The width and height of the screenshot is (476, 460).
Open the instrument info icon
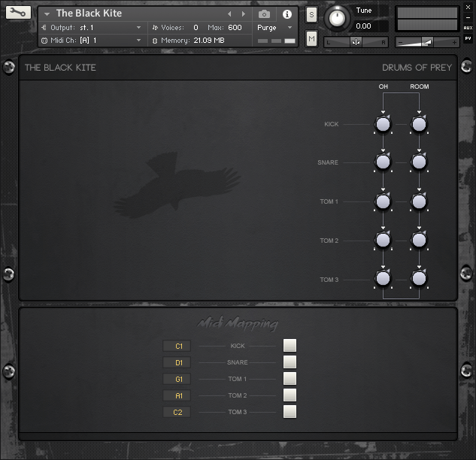[287, 14]
